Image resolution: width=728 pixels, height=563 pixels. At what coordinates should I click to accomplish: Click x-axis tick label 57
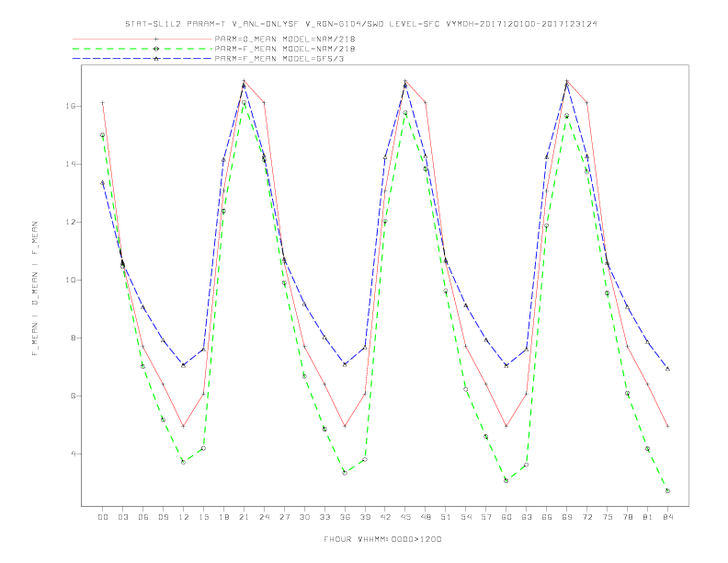pos(486,517)
